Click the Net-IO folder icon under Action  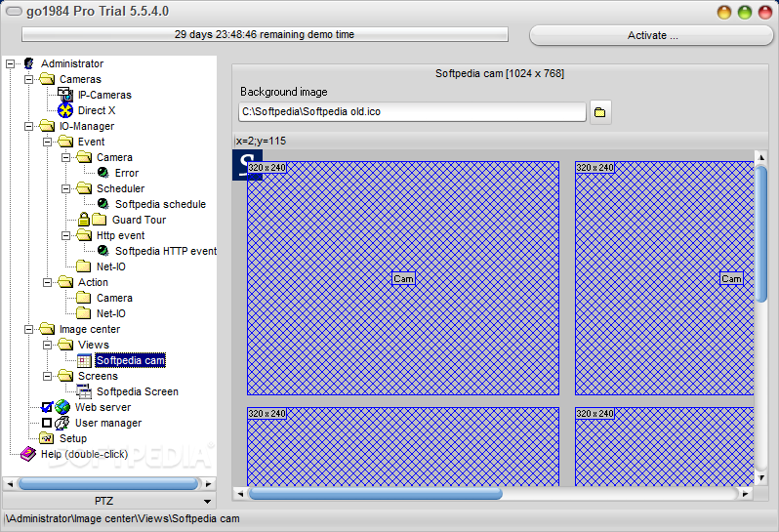click(x=84, y=313)
